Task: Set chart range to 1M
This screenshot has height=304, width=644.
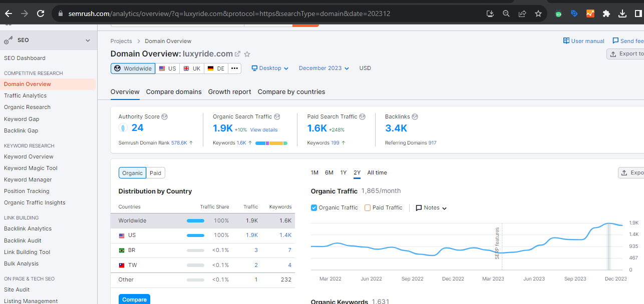Action: [314, 172]
